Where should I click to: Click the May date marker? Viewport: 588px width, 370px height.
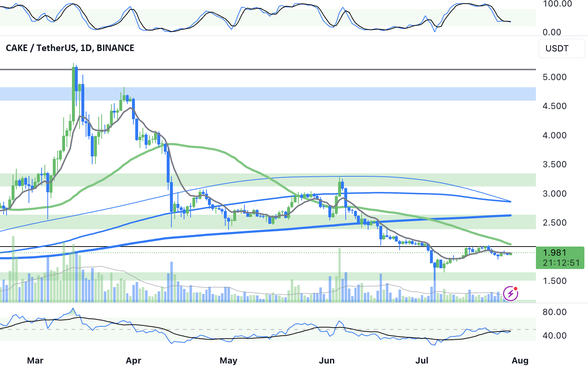[x=229, y=361]
